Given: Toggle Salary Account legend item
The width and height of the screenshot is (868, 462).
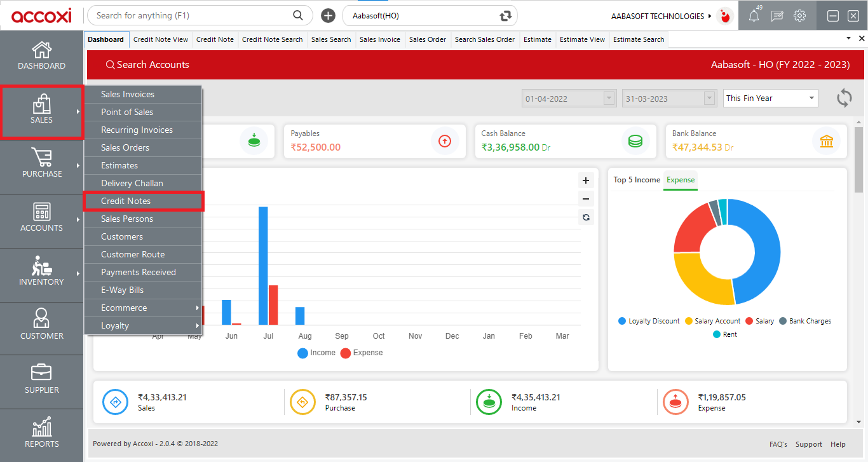Looking at the screenshot, I should (713, 321).
